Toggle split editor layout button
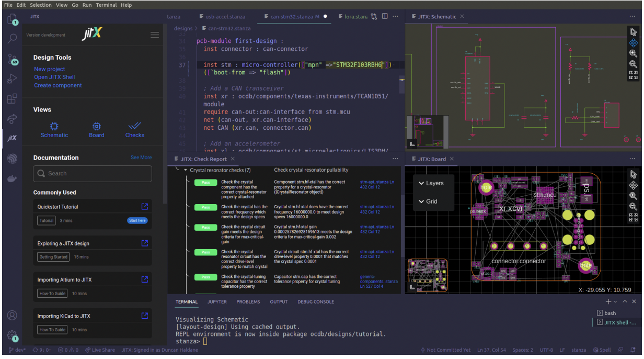Image resolution: width=644 pixels, height=359 pixels. [385, 17]
